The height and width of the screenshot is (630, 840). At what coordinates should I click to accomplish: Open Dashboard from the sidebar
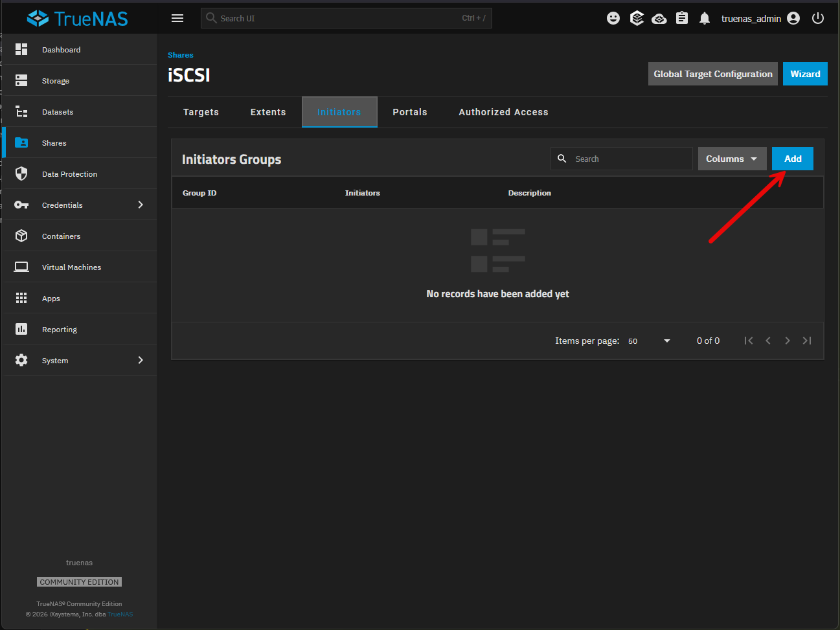(x=81, y=49)
